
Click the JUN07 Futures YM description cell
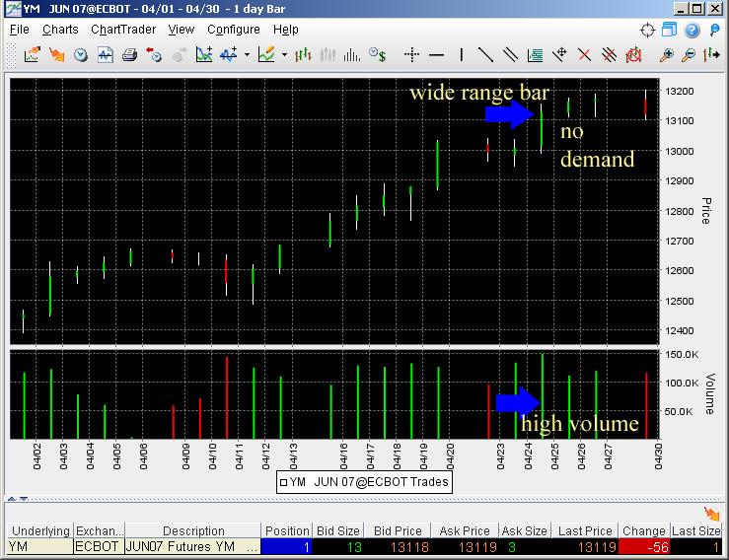click(x=193, y=547)
